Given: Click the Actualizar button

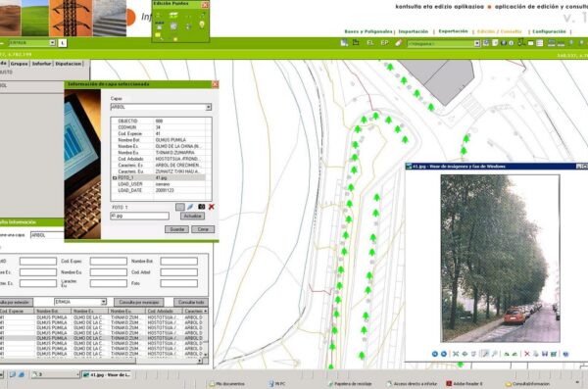Looking at the screenshot, I should pos(192,217).
